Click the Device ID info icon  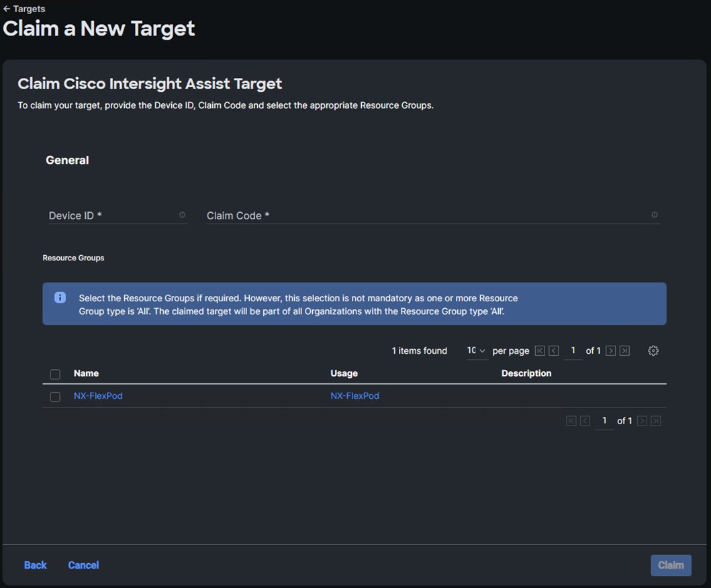pos(182,215)
